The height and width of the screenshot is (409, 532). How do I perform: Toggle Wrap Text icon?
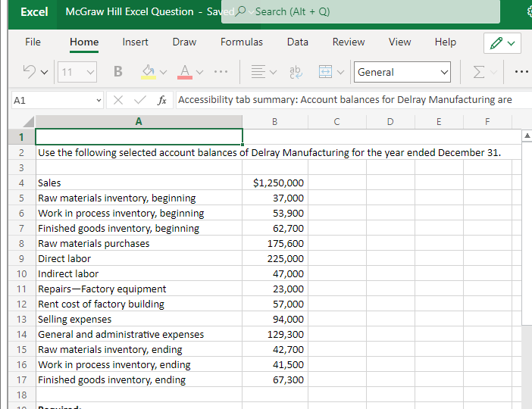(296, 72)
